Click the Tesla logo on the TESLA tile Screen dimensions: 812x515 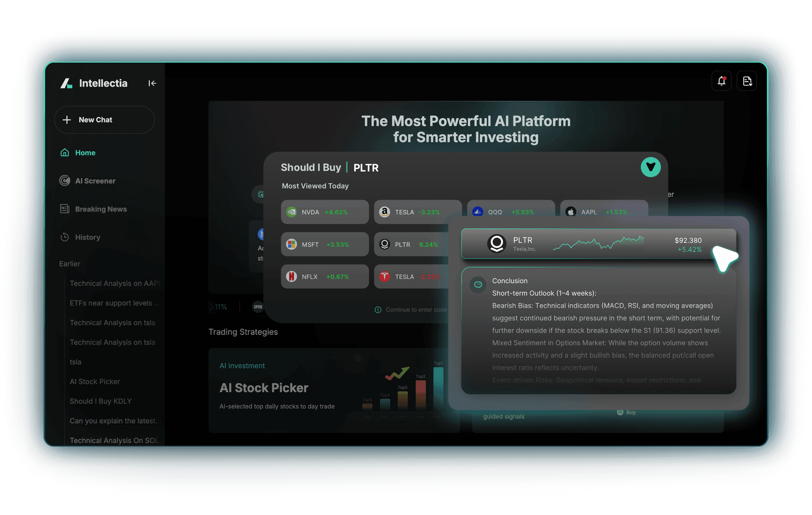coord(385,277)
